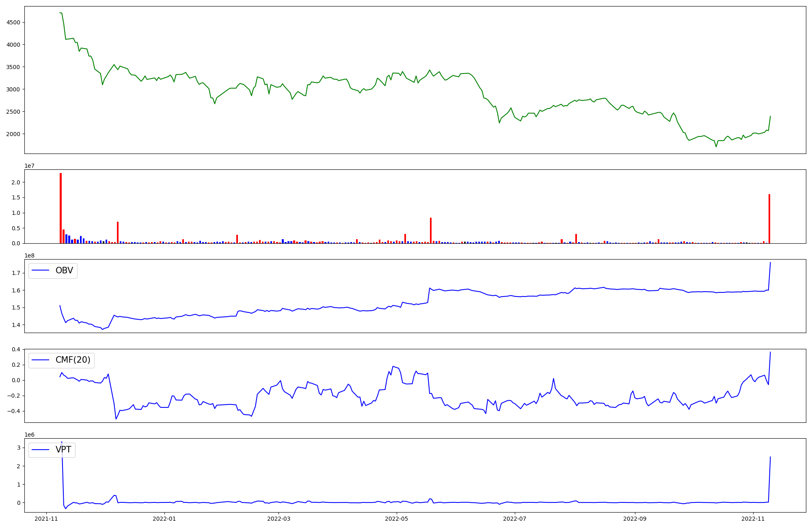Click the CMF(20) legend label
Viewport: 812px width, 528px height.
73,360
